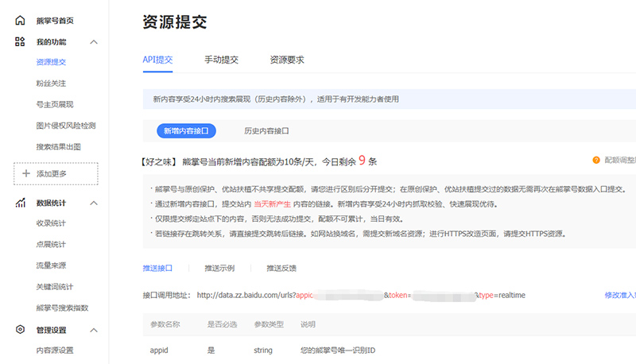
Task: Open 粉丝关注 in the sidebar
Action: pos(51,83)
